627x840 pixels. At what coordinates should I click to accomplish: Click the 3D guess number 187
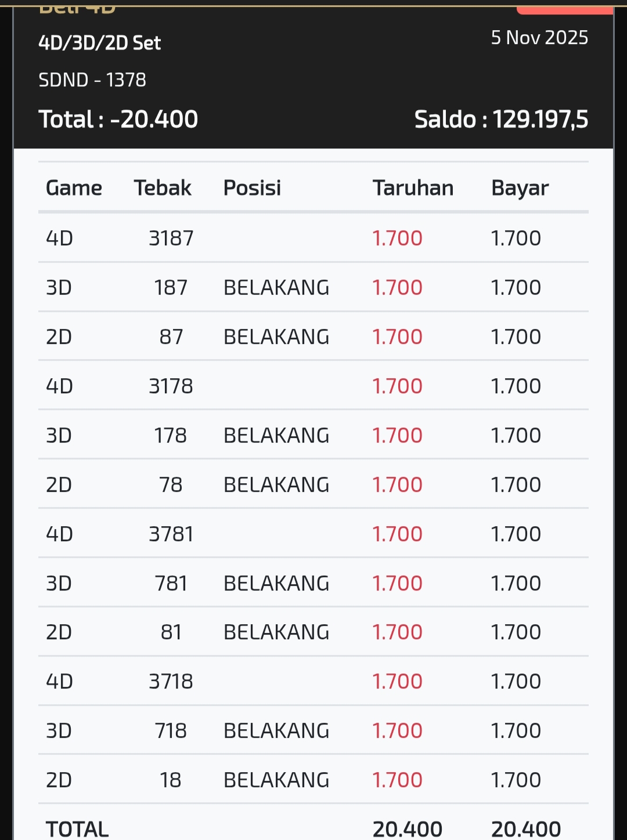tap(171, 288)
